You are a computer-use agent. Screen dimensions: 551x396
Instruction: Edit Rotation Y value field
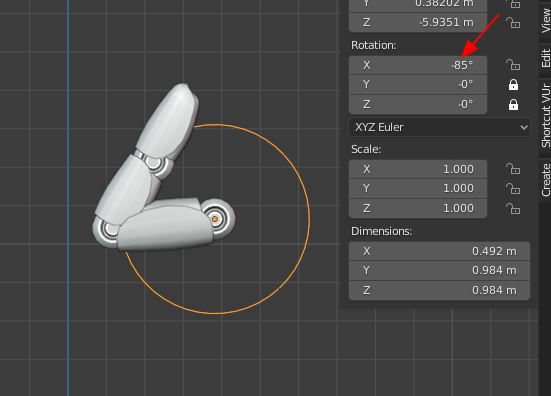(x=418, y=84)
